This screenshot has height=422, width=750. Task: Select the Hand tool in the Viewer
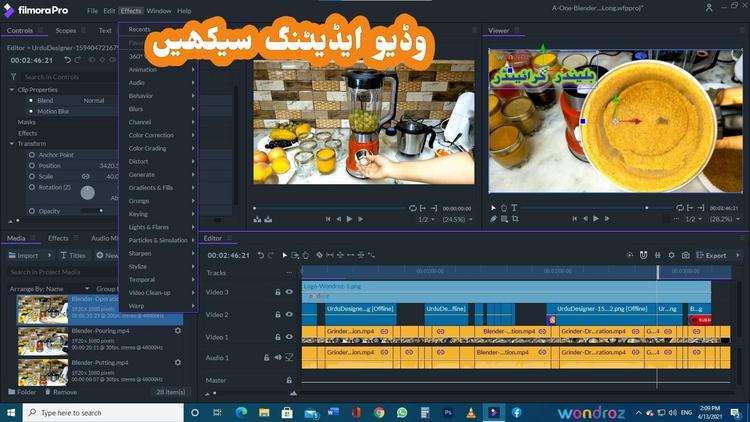click(504, 208)
